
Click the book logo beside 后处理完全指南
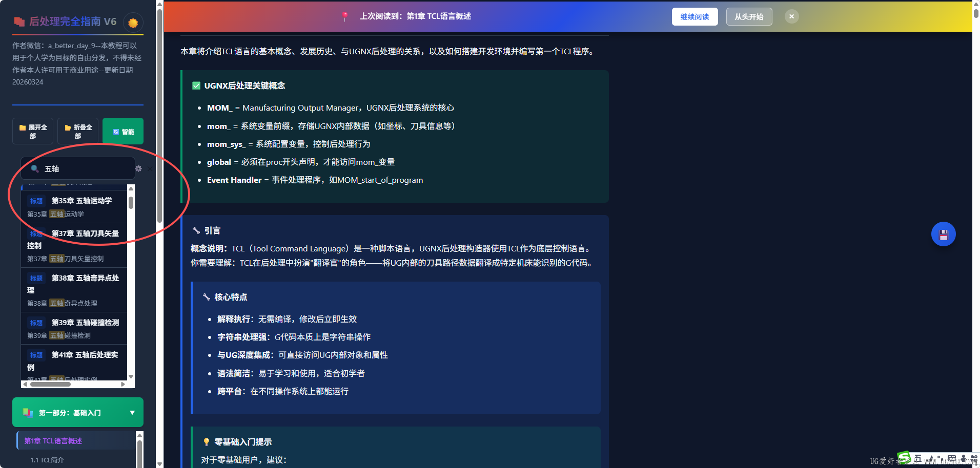tap(19, 22)
